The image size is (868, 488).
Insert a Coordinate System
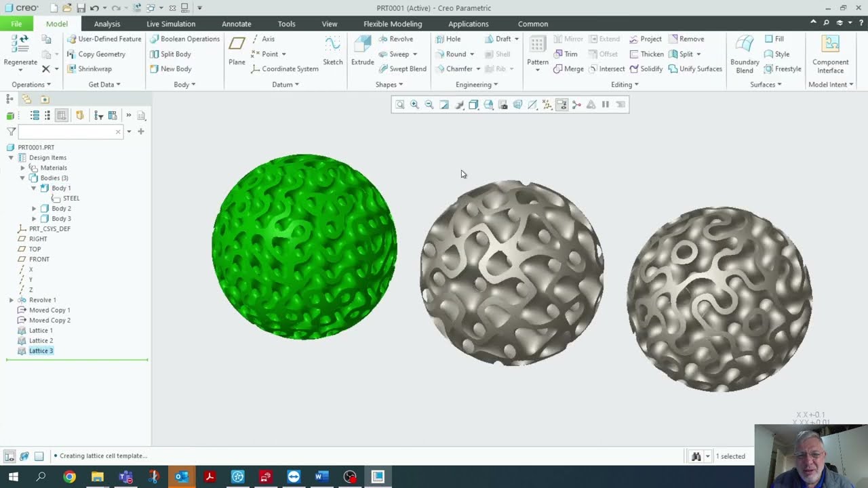click(284, 68)
